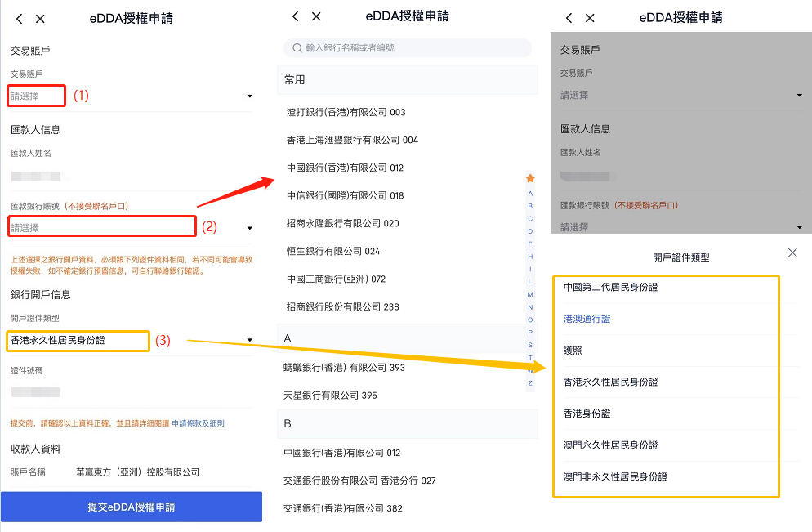Pick 中國工商銀行(亞洲) 072

(x=336, y=279)
